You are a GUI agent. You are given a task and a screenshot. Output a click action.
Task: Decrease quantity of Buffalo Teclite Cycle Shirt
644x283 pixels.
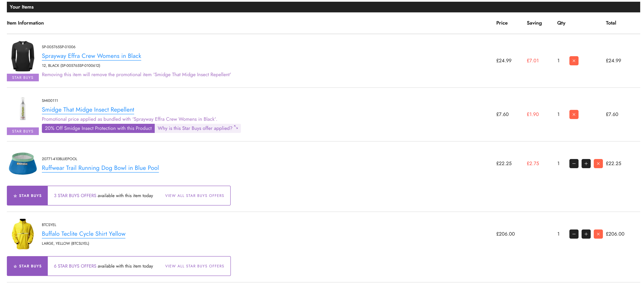point(574,234)
